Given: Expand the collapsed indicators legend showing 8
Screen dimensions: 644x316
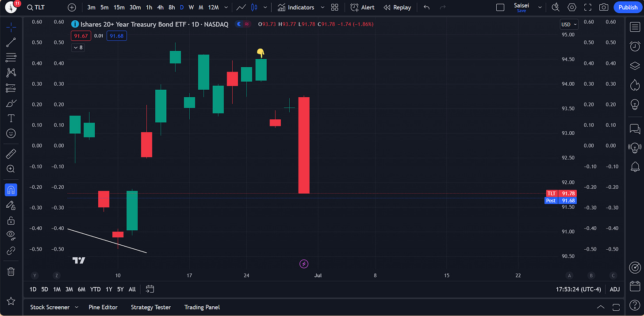Looking at the screenshot, I should click(x=78, y=47).
